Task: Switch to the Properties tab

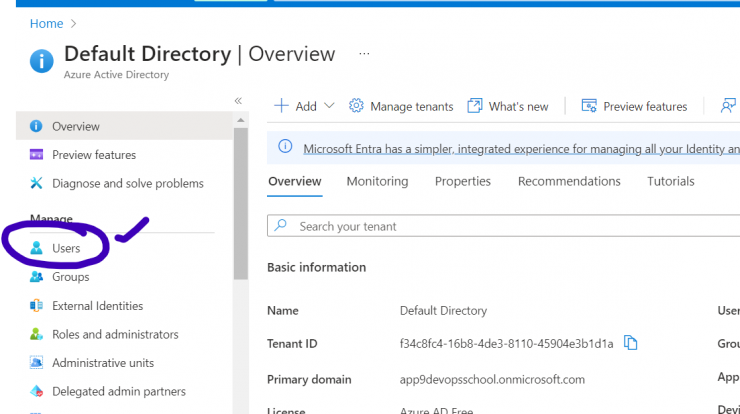Action: [462, 182]
